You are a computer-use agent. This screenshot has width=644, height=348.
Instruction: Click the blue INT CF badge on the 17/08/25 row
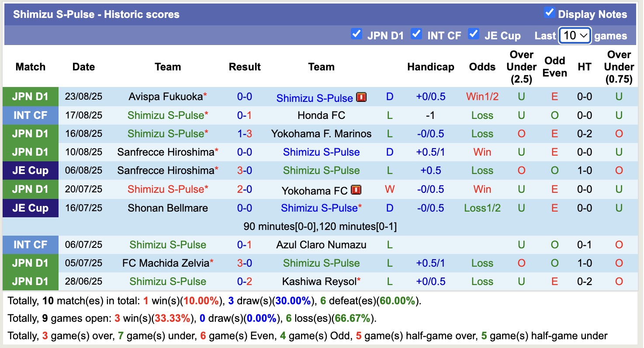(30, 115)
